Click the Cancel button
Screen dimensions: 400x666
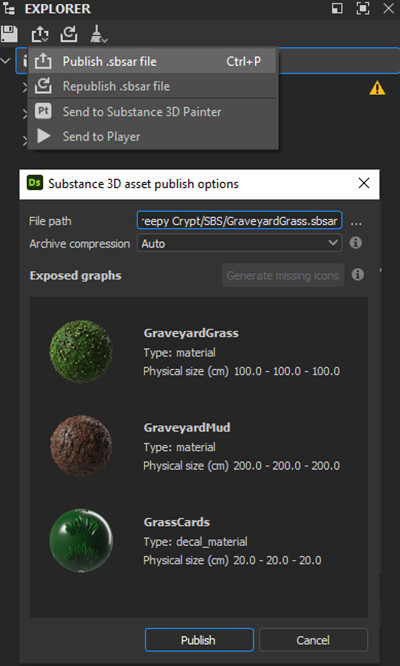(x=313, y=640)
